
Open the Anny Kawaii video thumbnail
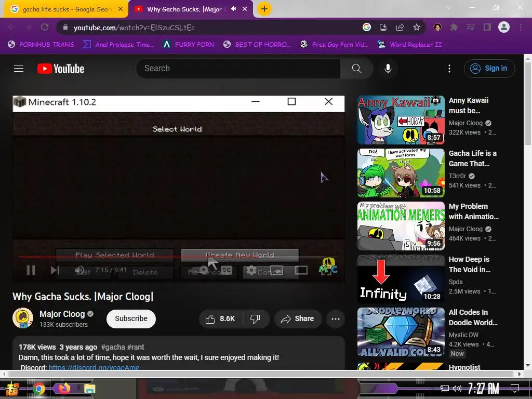pyautogui.click(x=401, y=120)
